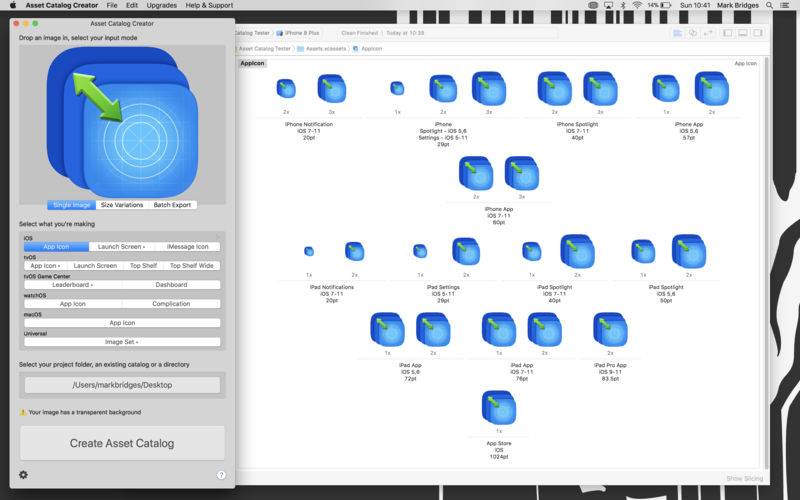Select the App Store 1024pt icon slot
The width and height of the screenshot is (800, 500).
pos(498,408)
